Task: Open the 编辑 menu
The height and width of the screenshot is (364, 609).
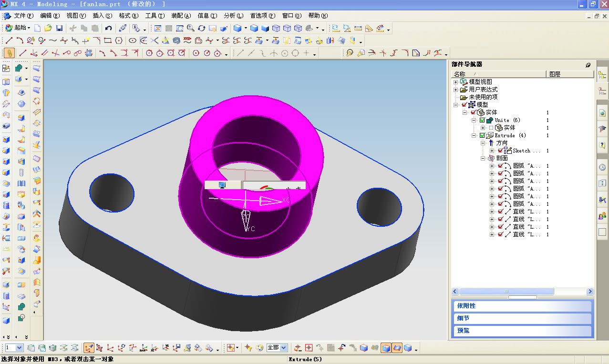Action: (x=50, y=16)
